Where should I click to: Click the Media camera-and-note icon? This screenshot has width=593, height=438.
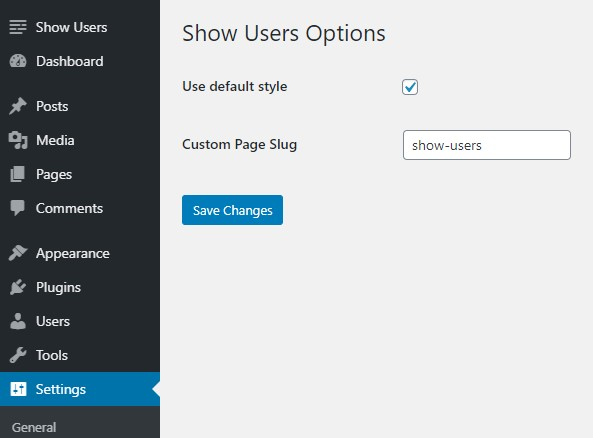click(x=18, y=140)
